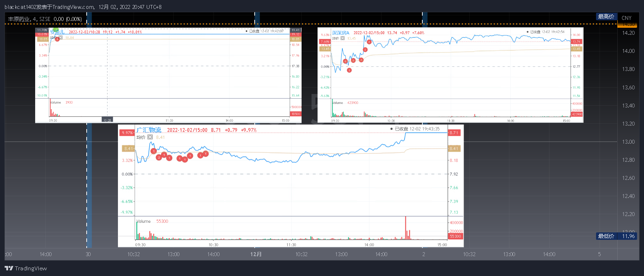Viewport: 644px width, 276px height.
Task: Click the TradingView logo in the footer
Action: 26,268
